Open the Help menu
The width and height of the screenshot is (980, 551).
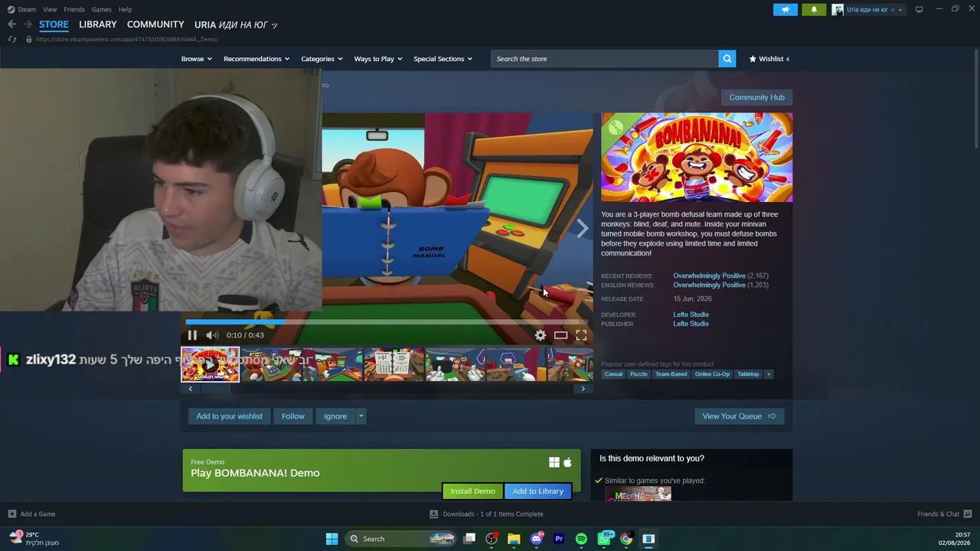pos(125,9)
